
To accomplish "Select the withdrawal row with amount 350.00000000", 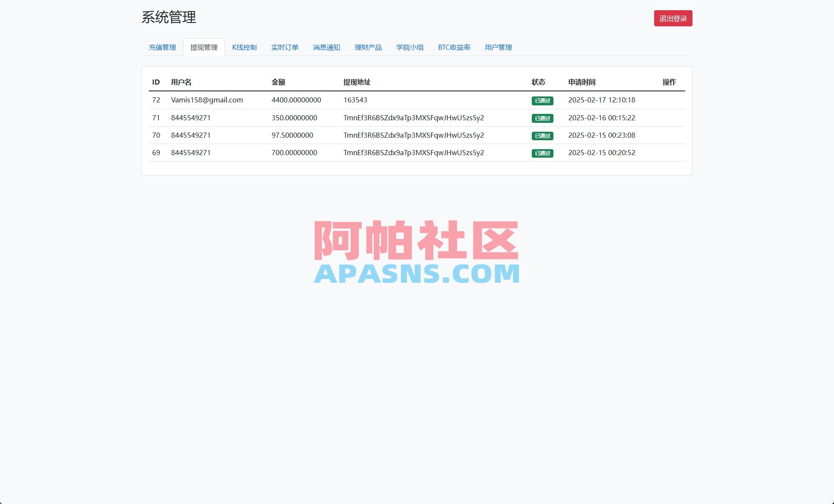I will tap(295, 118).
